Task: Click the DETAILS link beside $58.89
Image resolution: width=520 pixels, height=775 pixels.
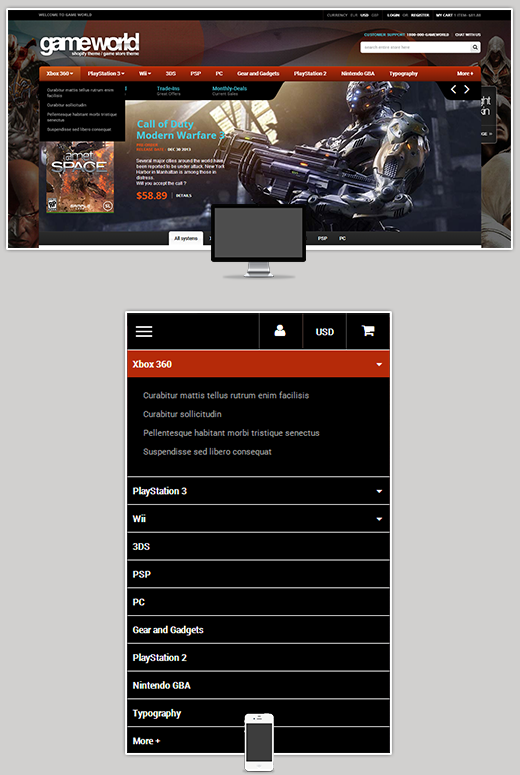Action: pos(183,196)
